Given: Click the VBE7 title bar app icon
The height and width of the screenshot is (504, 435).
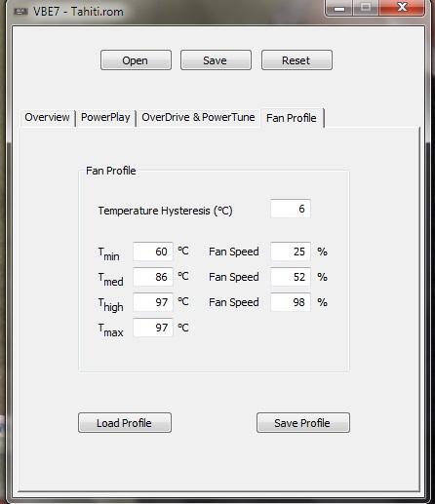Looking at the screenshot, I should (x=20, y=12).
